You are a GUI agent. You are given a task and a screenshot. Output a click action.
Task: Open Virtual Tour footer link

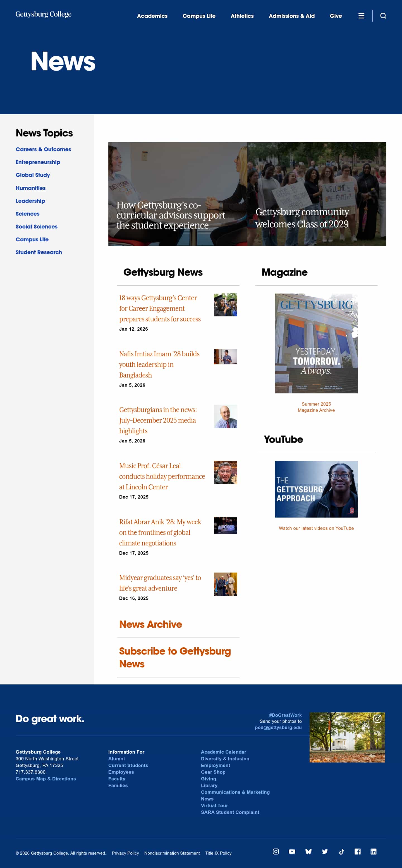coord(214,805)
